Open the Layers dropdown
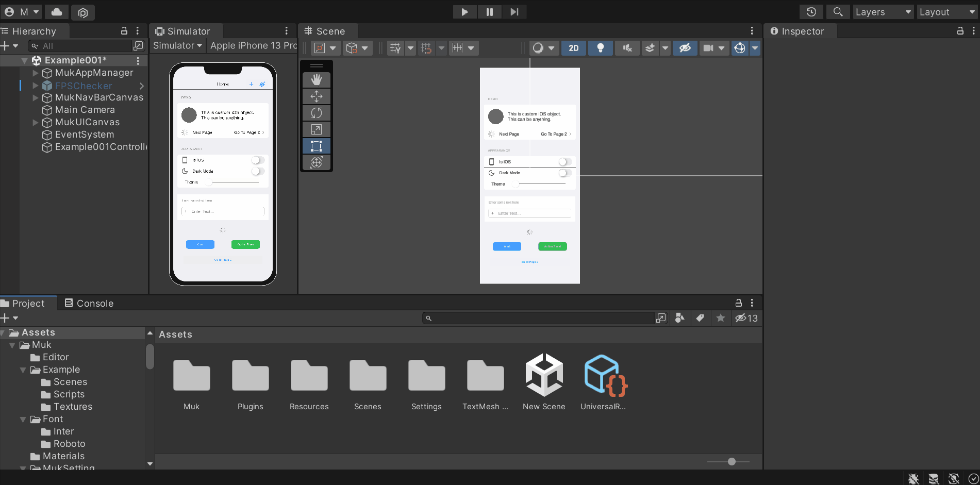 coord(883,12)
